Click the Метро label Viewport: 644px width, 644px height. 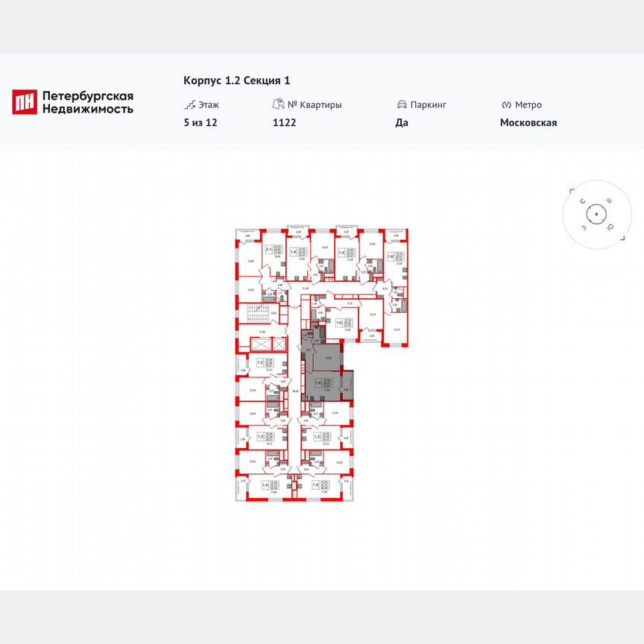(x=528, y=105)
